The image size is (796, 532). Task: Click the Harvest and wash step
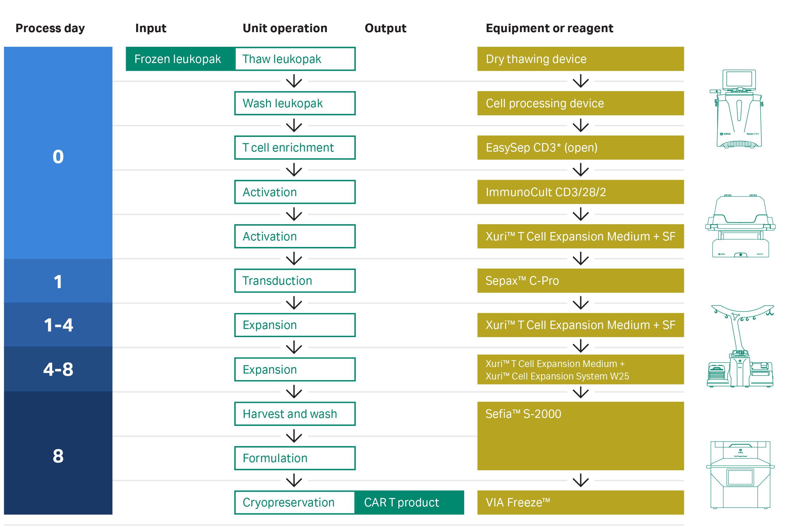coord(295,414)
